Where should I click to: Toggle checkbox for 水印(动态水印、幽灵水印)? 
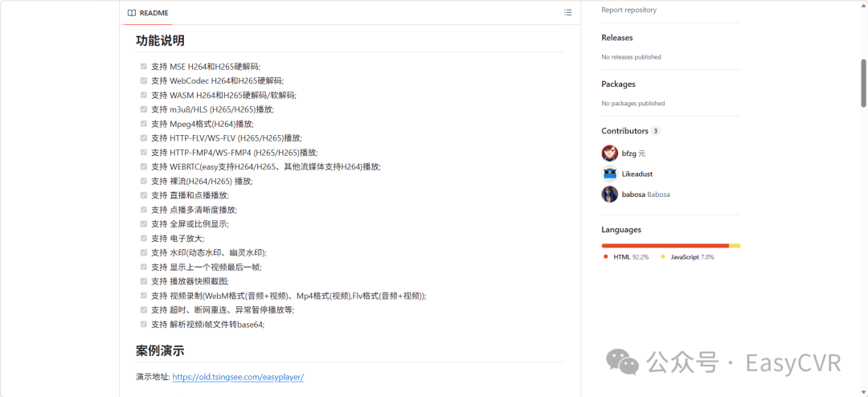pos(143,252)
